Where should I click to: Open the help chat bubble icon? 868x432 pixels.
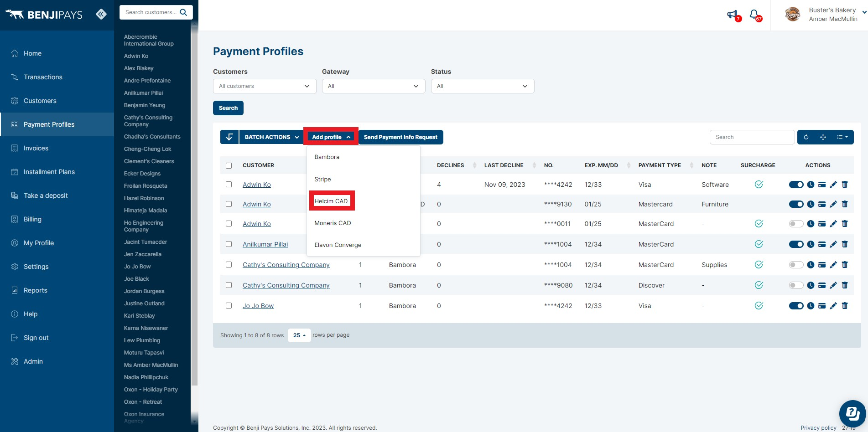(852, 413)
